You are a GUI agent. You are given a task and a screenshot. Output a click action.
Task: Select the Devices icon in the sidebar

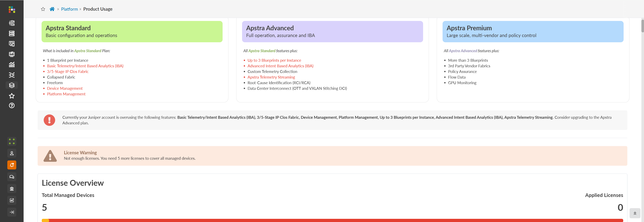click(11, 33)
